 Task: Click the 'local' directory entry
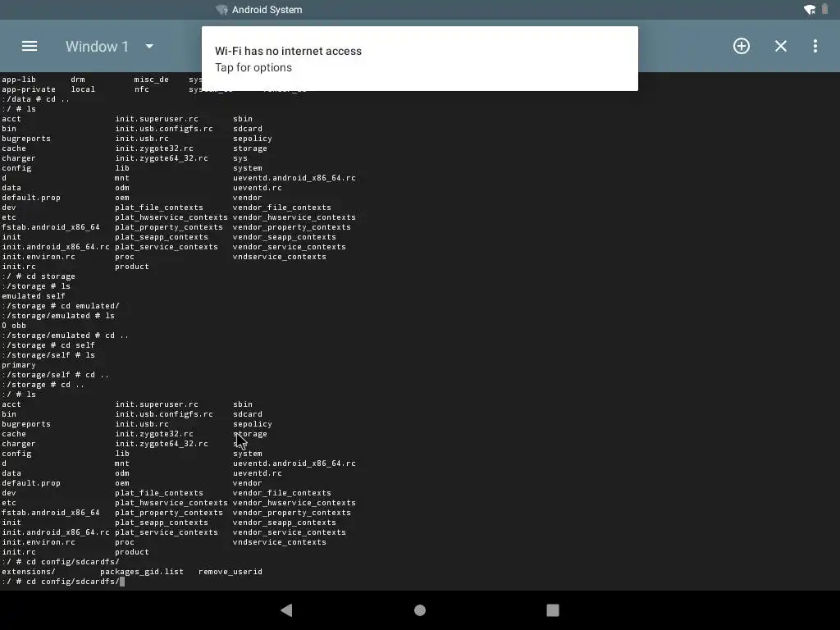click(x=83, y=89)
